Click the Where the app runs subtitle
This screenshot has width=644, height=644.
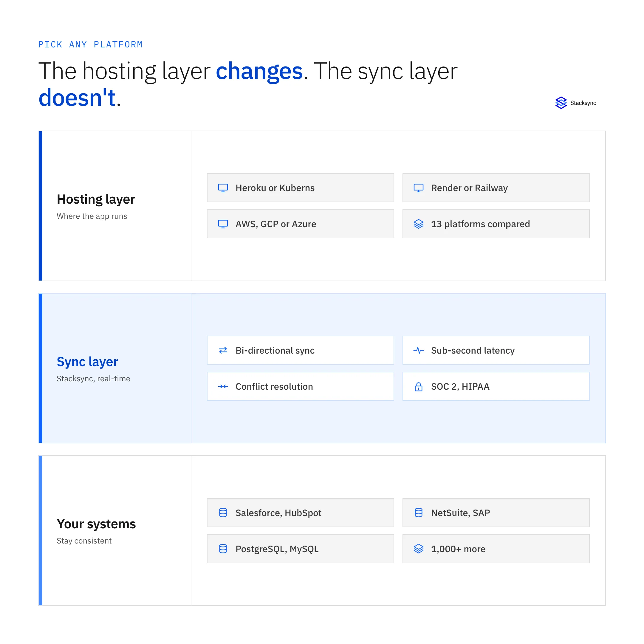(x=92, y=216)
